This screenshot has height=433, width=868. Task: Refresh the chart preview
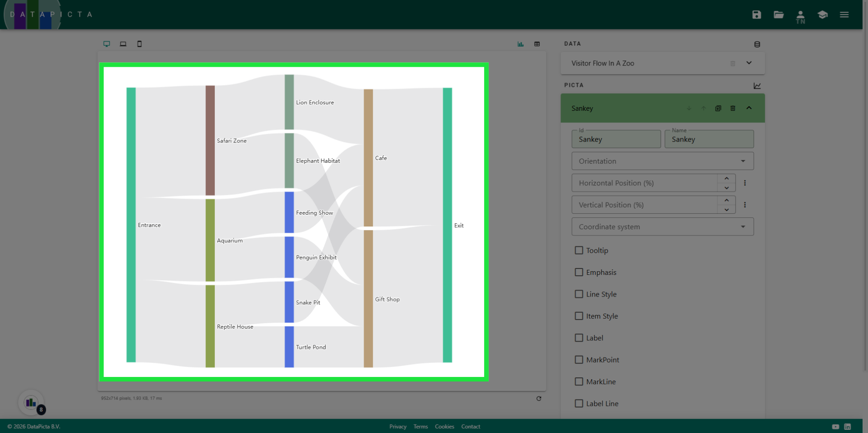point(538,399)
